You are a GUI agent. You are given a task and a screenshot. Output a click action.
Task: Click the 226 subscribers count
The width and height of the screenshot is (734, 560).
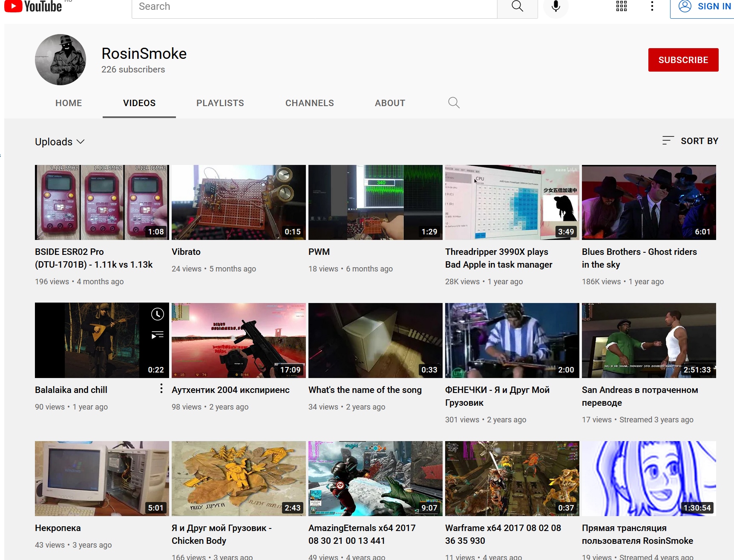tap(133, 69)
